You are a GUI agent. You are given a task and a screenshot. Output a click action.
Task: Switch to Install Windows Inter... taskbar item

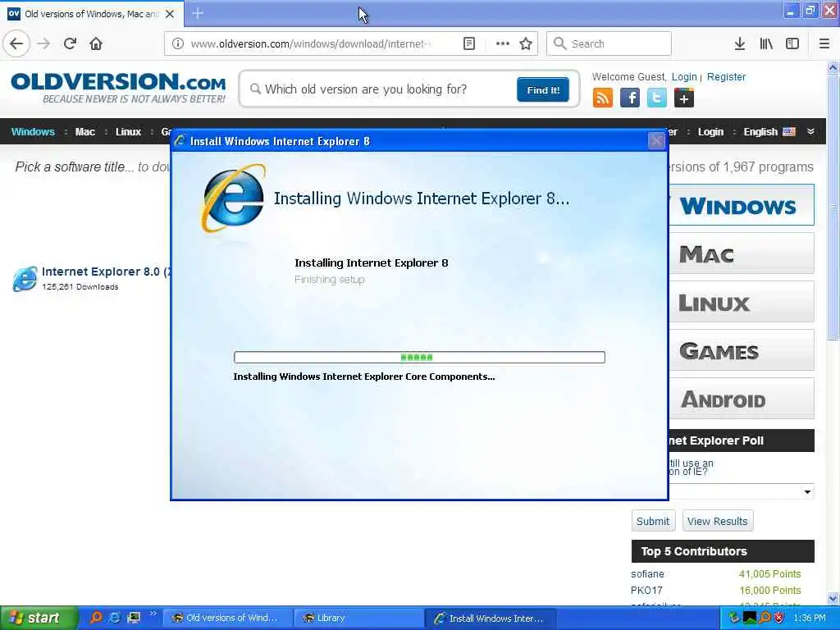491,618
